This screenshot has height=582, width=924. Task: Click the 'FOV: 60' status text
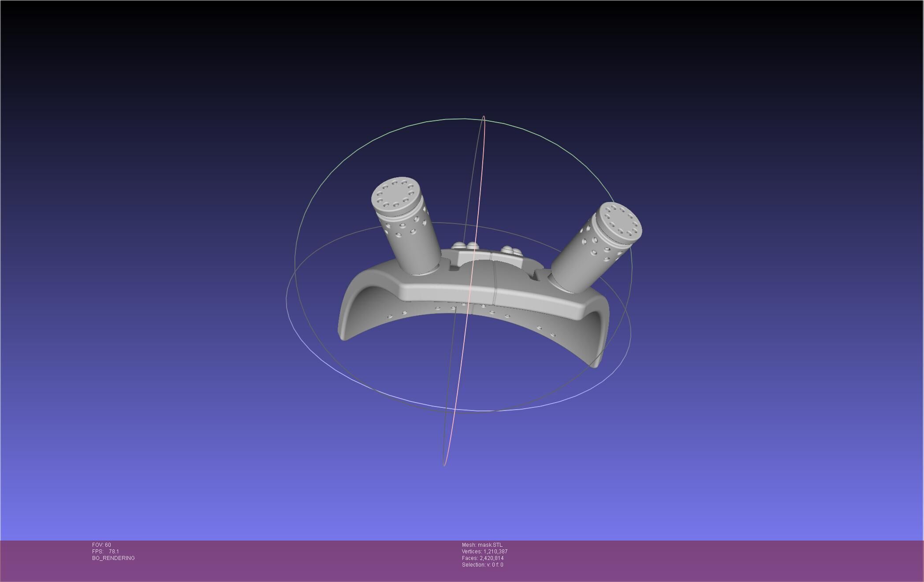pyautogui.click(x=101, y=545)
